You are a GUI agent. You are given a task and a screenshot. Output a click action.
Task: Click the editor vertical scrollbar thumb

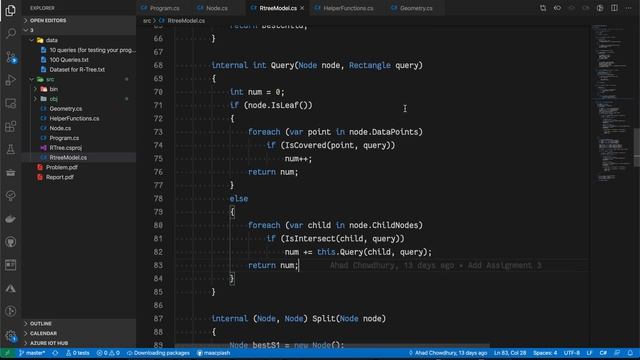click(x=636, y=147)
